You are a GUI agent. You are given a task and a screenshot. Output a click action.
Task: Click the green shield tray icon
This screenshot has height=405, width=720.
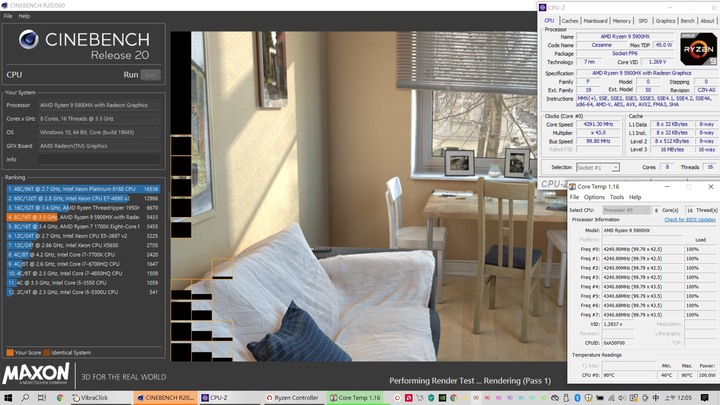click(x=431, y=398)
